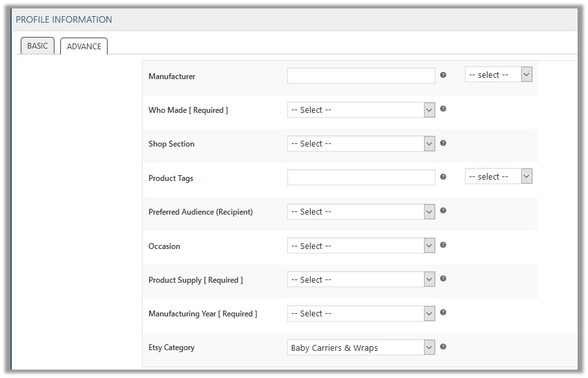Click help icon beside Product Supply dropdown
This screenshot has height=378, width=588.
[x=443, y=279]
